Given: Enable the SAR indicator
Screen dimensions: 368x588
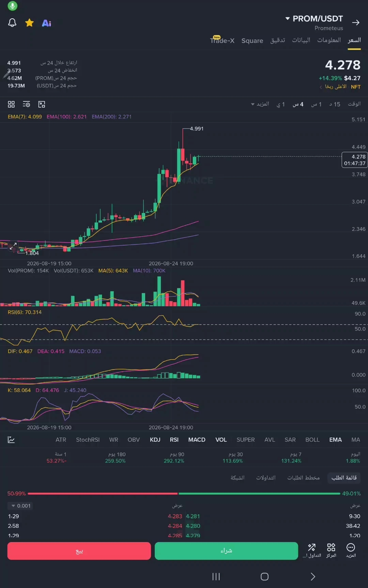Looking at the screenshot, I should pos(290,440).
